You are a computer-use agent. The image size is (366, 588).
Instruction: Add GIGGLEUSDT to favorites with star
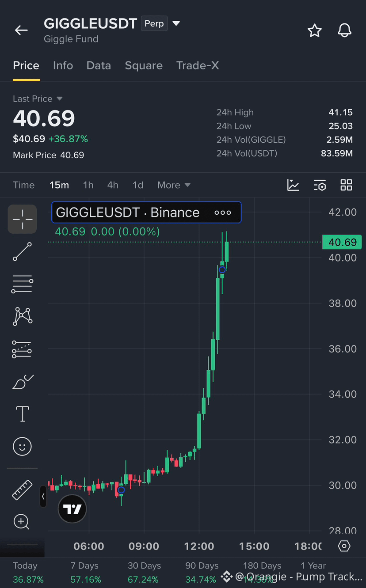[x=314, y=30]
